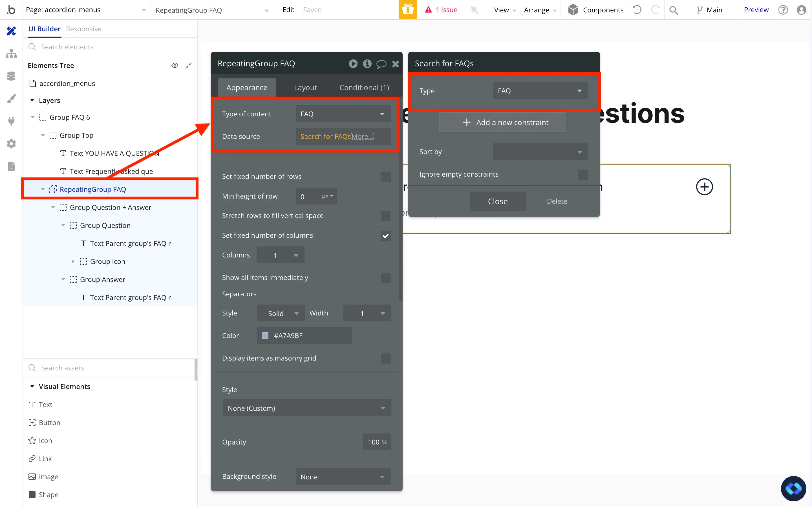
Task: Open the Styles brush icon
Action: coord(11,99)
